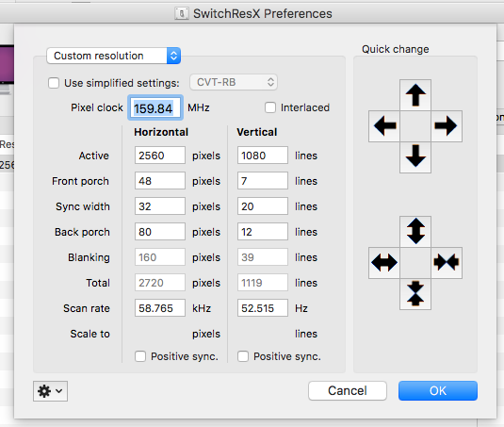Click the Vertical Sync width field 20
Screen dimensions: 504x427
click(263, 206)
